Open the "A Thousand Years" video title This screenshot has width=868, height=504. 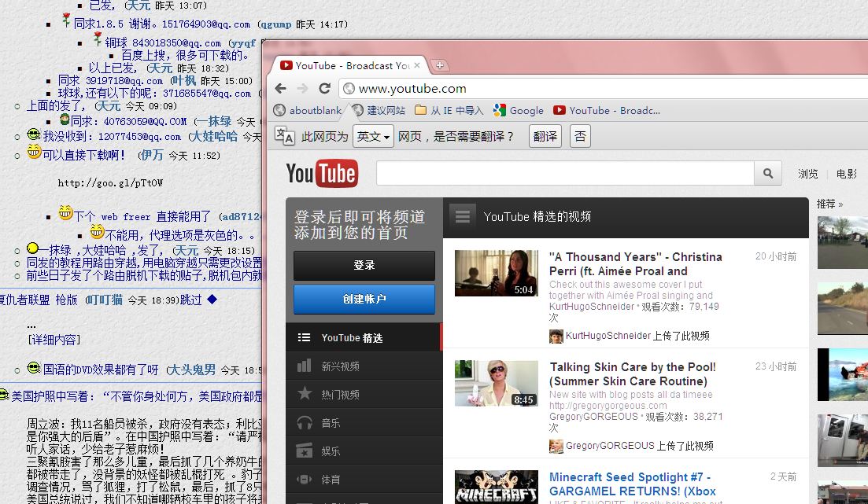(636, 264)
